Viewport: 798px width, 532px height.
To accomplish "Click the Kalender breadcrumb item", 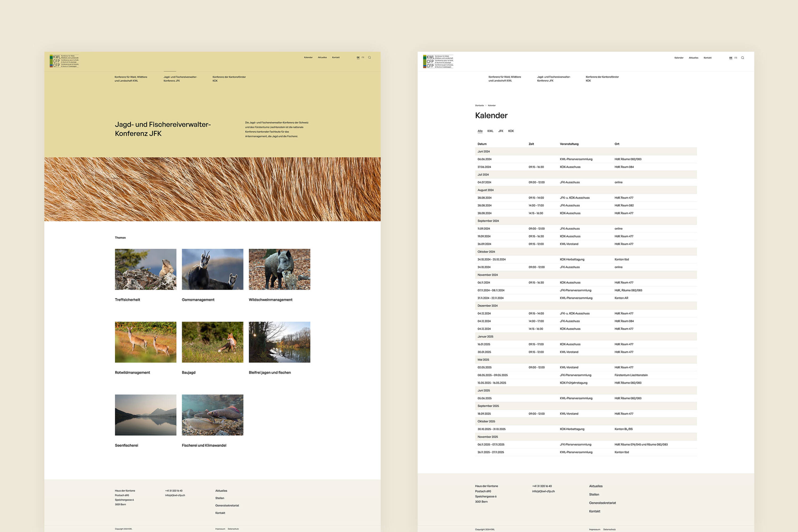I will pyautogui.click(x=492, y=106).
